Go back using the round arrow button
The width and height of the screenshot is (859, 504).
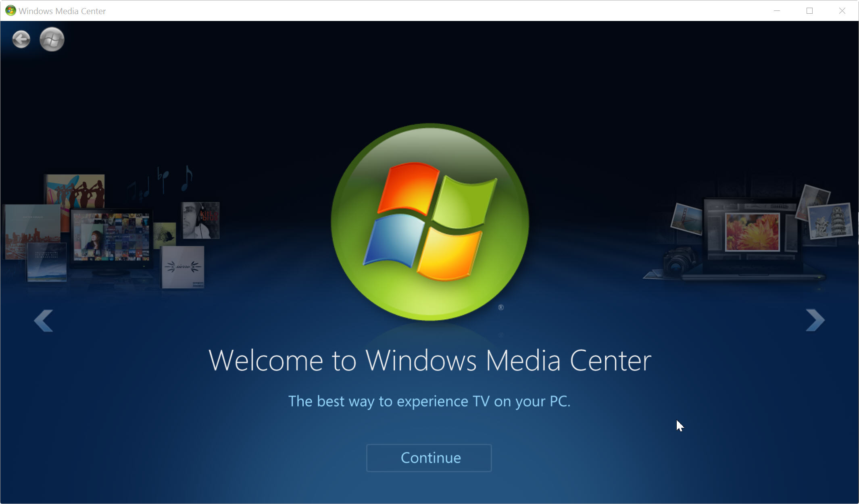click(x=21, y=40)
